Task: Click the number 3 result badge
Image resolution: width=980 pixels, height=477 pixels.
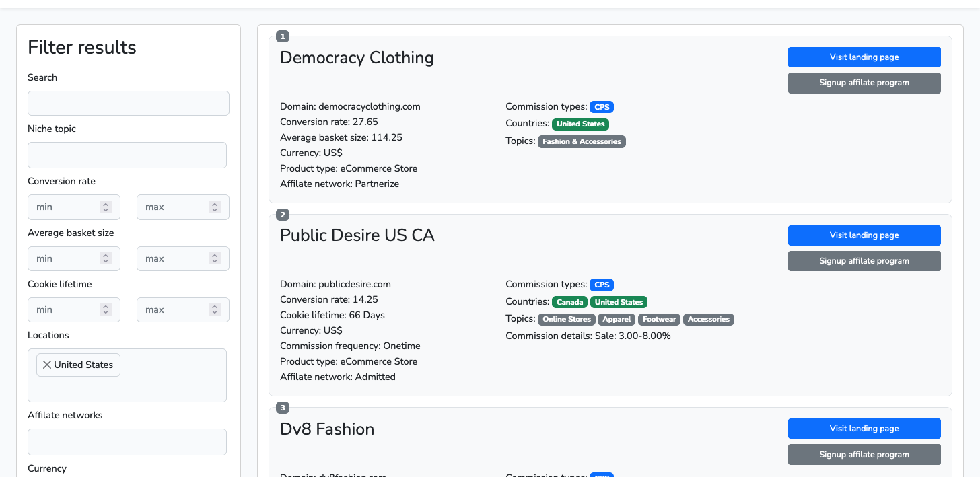Action: 283,408
